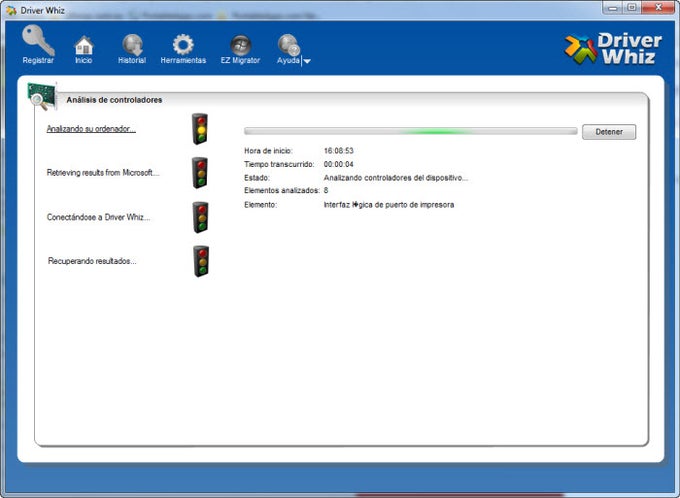Open Herramientas gear icon

click(x=183, y=44)
